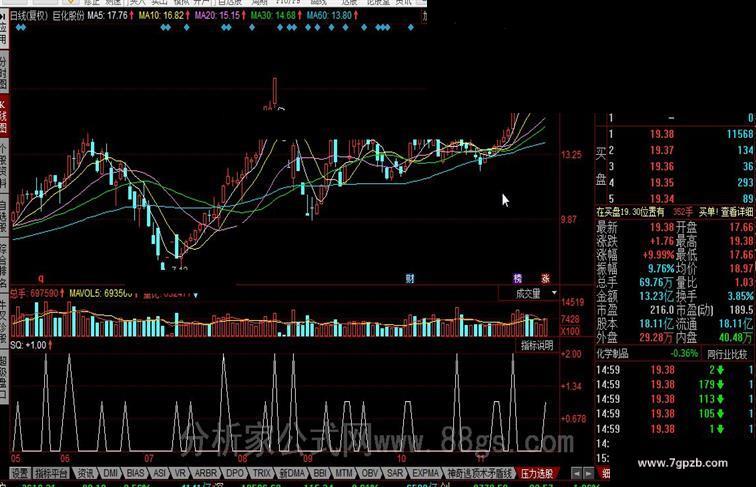Click the MA10: 16.82 moving average label

164,15
